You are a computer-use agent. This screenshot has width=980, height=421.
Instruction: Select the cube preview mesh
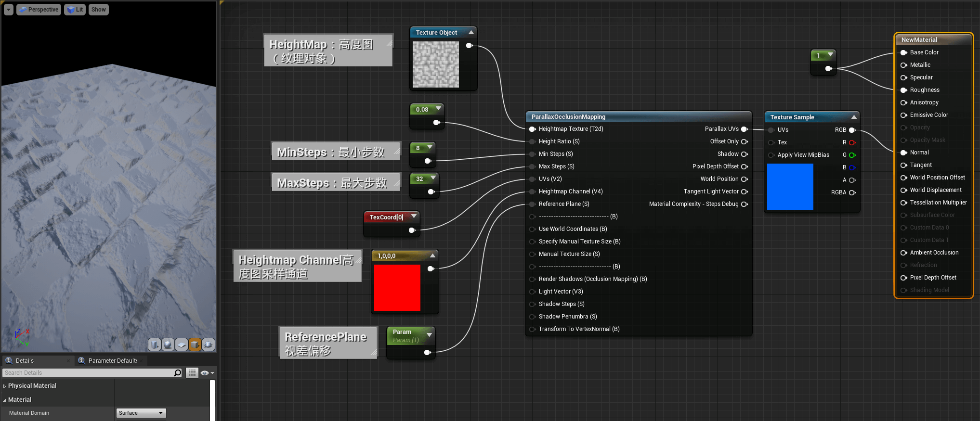pyautogui.click(x=195, y=344)
